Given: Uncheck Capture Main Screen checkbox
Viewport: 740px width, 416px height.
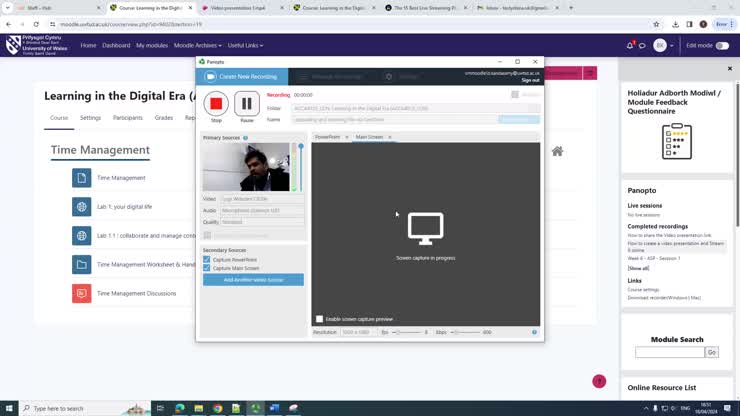Looking at the screenshot, I should tap(207, 268).
